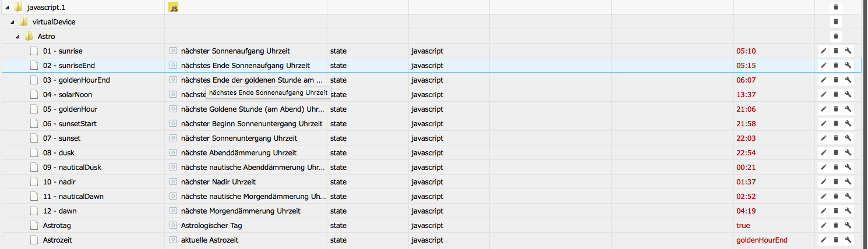
Task: Click pencil icon in the Astrozeit row
Action: coord(824,240)
